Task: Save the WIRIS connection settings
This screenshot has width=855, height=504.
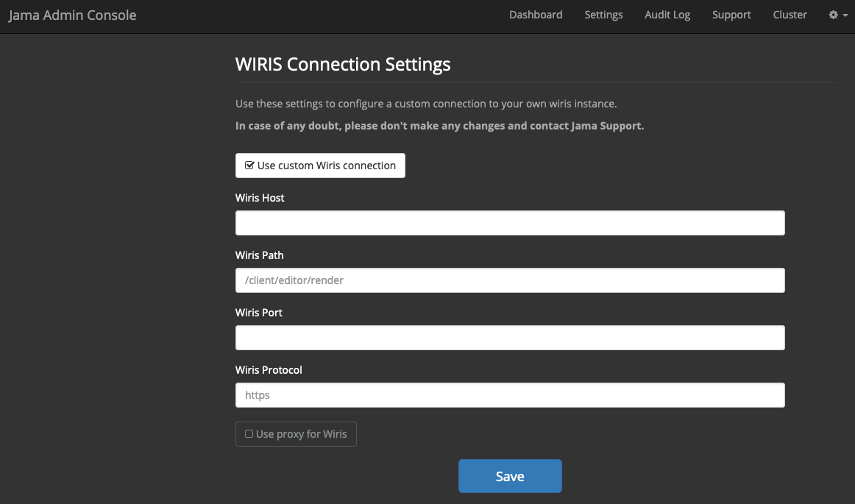Action: pos(510,476)
